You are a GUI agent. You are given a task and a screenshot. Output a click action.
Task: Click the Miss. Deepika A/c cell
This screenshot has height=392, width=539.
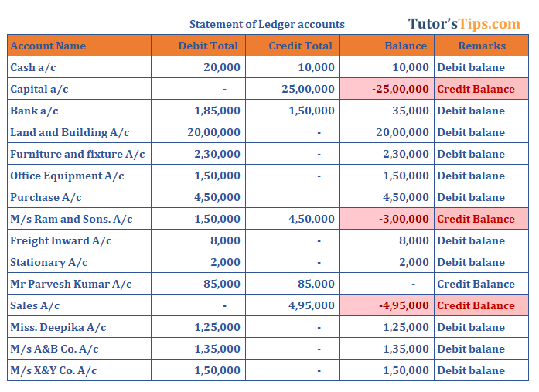[79, 327]
